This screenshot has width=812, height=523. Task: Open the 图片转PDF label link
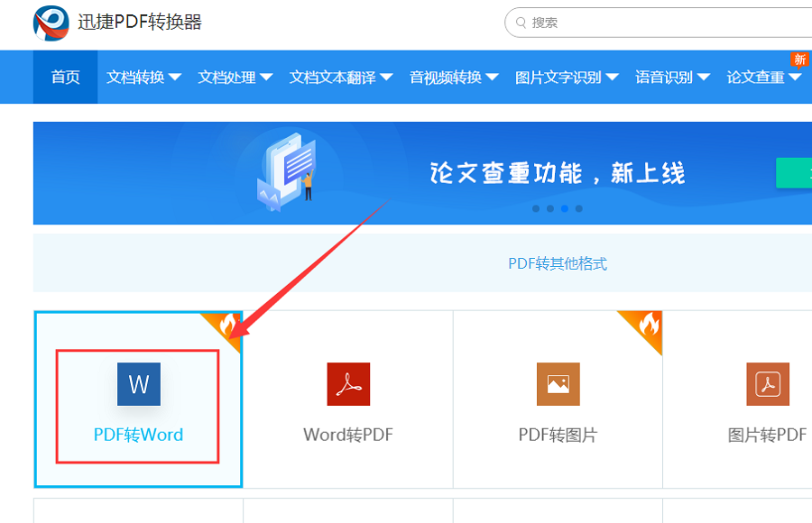[x=768, y=435]
